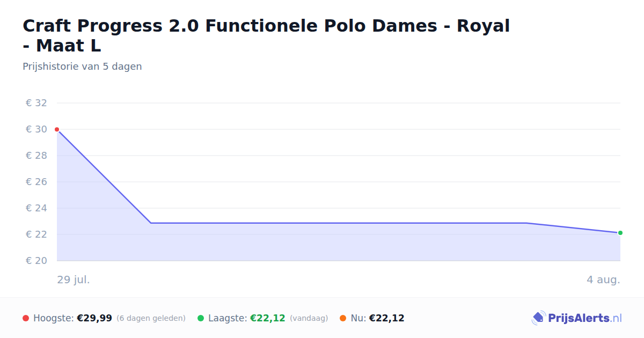The height and width of the screenshot is (338, 644).
Task: Click the green lowest-price legend dot
Action: point(201,318)
